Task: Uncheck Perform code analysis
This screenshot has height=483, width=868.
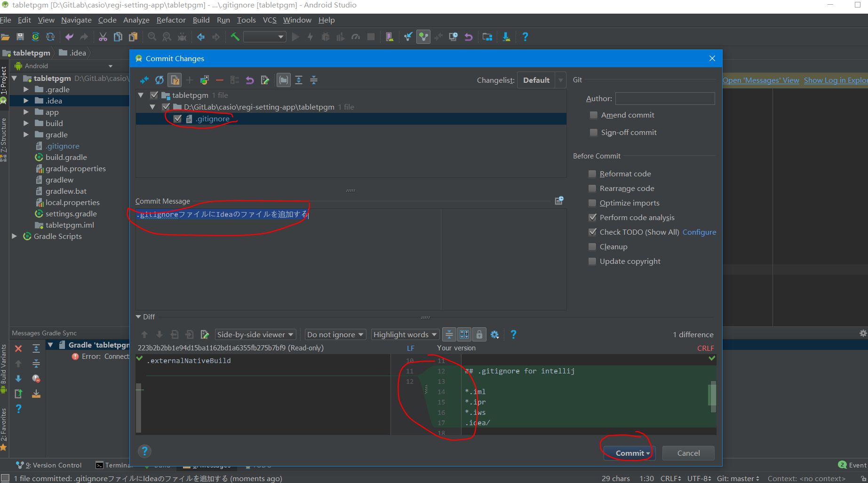Action: [592, 218]
